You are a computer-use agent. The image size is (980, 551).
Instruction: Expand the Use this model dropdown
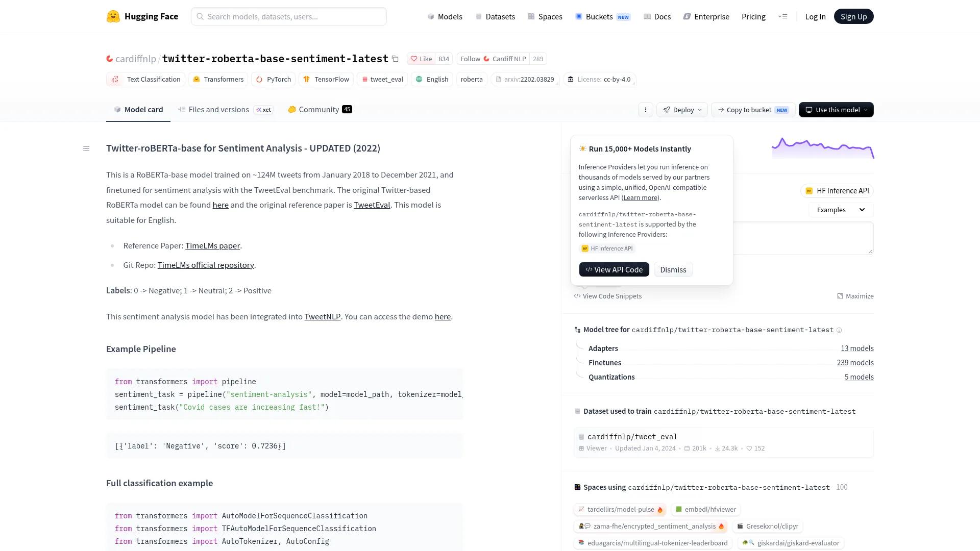pyautogui.click(x=836, y=110)
